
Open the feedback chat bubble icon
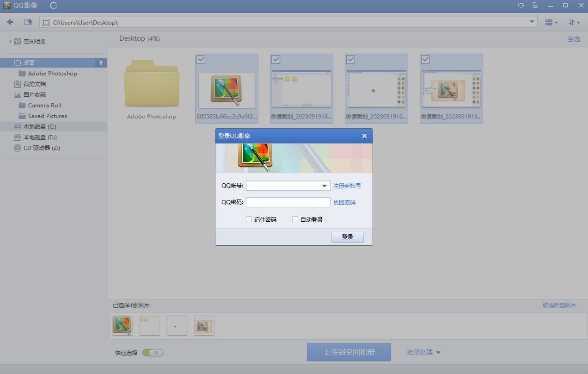(521, 6)
